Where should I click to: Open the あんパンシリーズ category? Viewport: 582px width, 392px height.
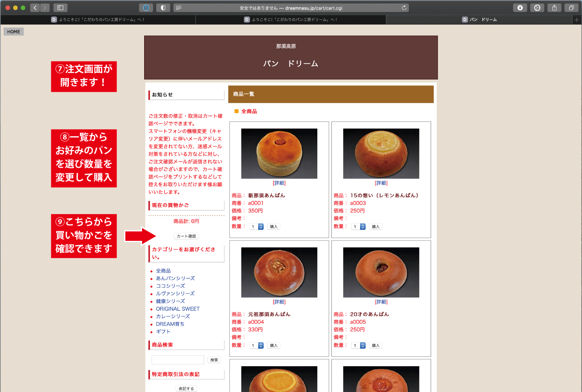pos(175,278)
